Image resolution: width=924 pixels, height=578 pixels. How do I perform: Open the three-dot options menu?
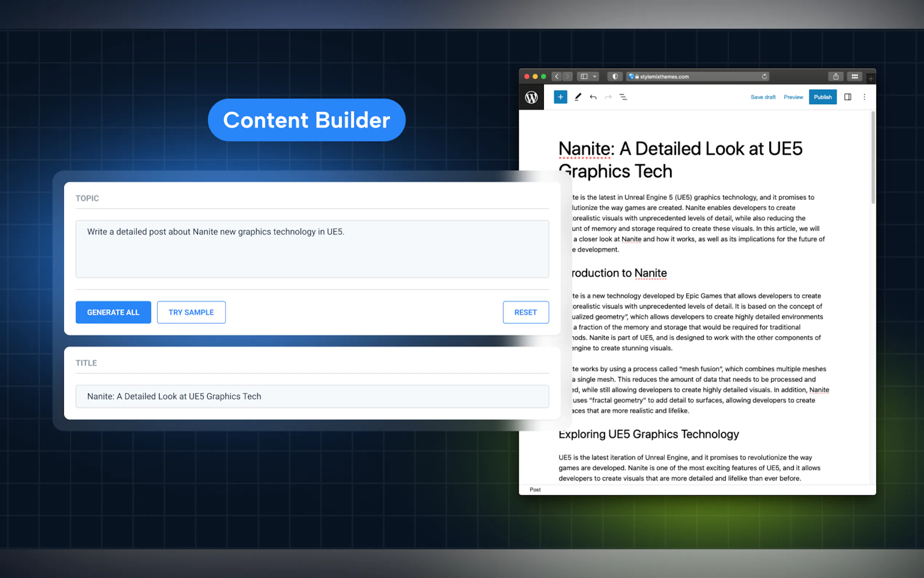tap(864, 97)
